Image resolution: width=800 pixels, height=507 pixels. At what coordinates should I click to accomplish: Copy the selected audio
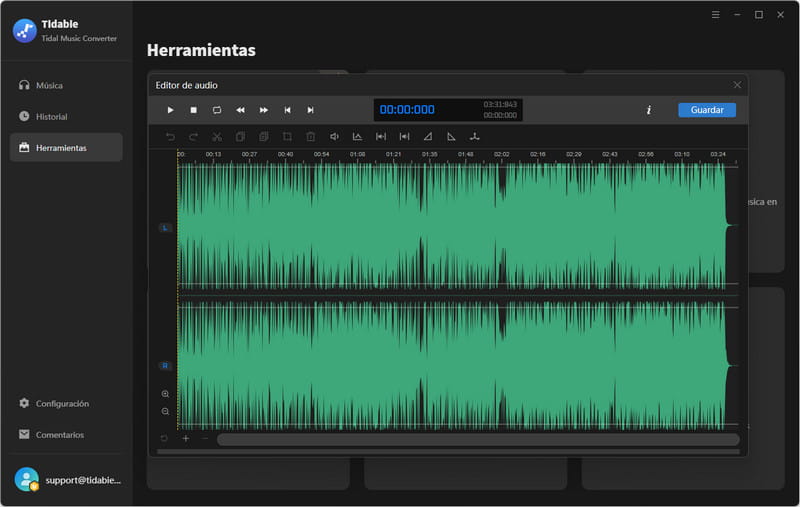[x=240, y=137]
